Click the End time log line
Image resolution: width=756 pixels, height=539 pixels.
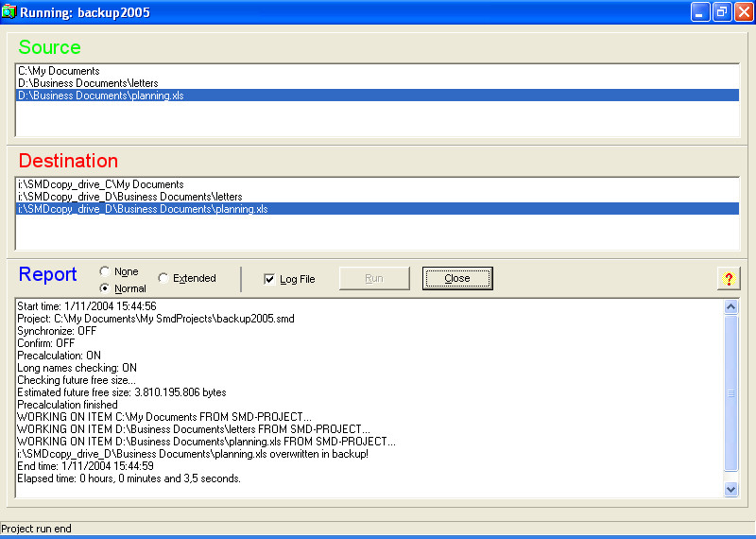85,465
